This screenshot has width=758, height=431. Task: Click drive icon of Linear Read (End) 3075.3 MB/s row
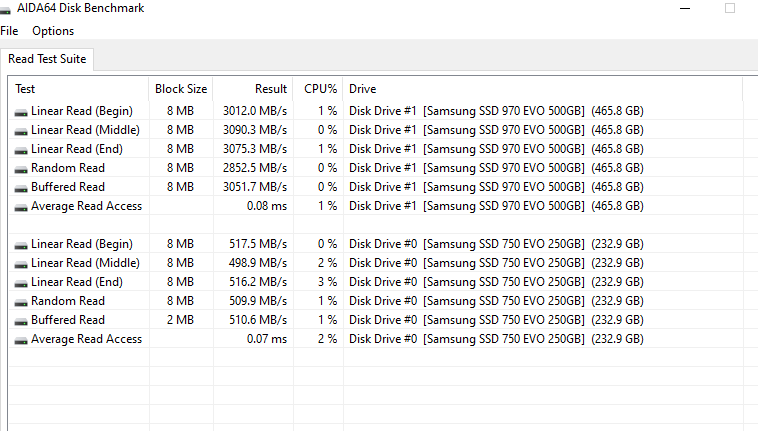click(21, 151)
